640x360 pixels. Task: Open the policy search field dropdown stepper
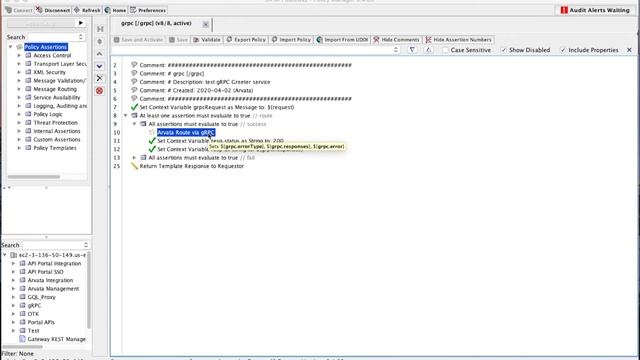point(396,50)
